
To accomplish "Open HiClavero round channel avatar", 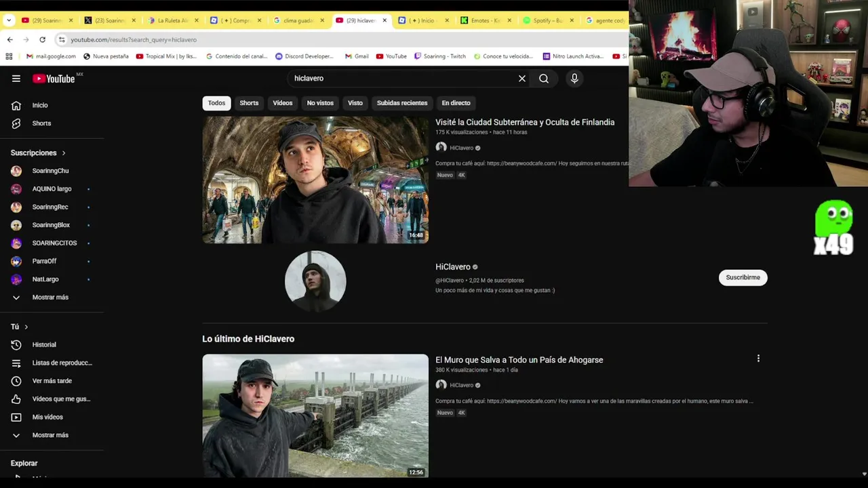I will [315, 281].
